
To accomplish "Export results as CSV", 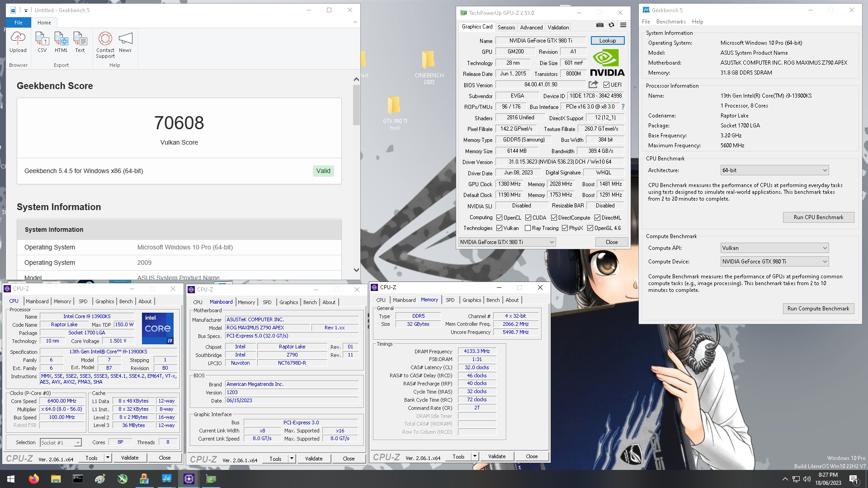I will 42,42.
